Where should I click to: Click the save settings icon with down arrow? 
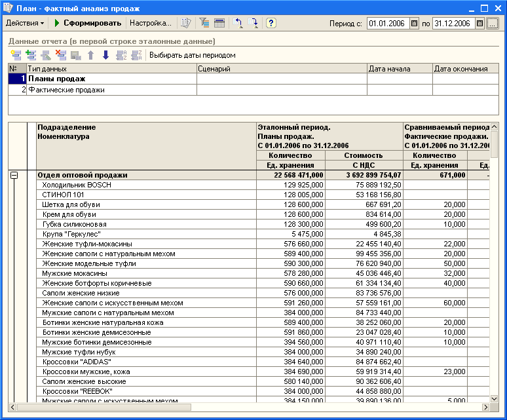253,23
